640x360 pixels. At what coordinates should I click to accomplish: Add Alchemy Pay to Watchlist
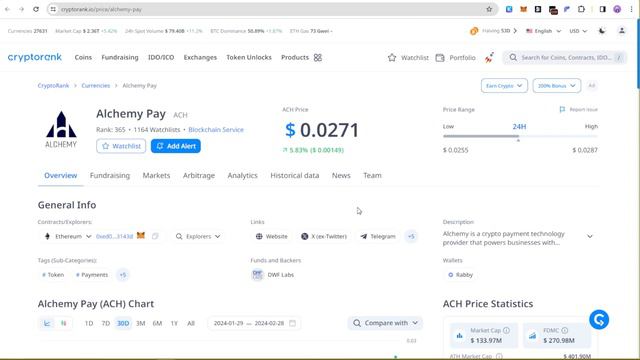coord(121,146)
